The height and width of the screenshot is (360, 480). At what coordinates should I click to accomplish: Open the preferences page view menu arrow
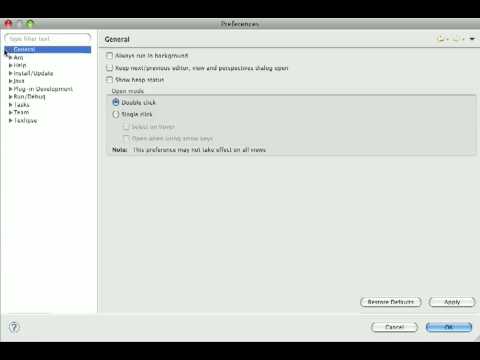[x=472, y=39]
